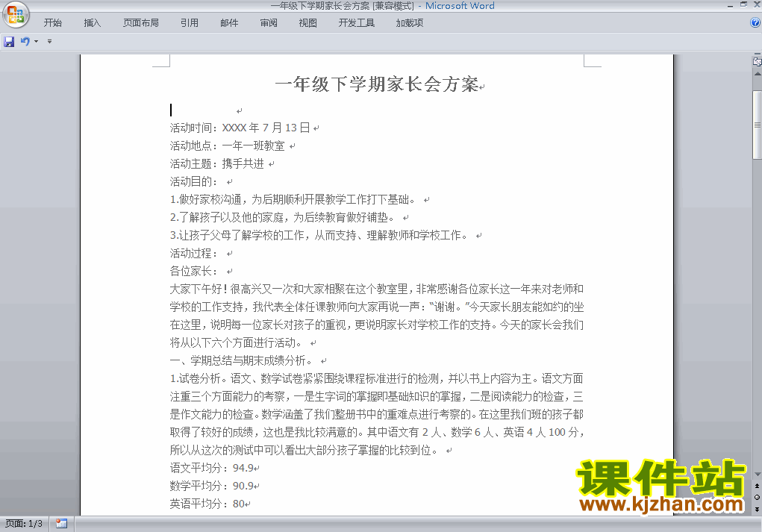This screenshot has height=532, width=762.
Task: Click the Undo icon
Action: pos(25,42)
